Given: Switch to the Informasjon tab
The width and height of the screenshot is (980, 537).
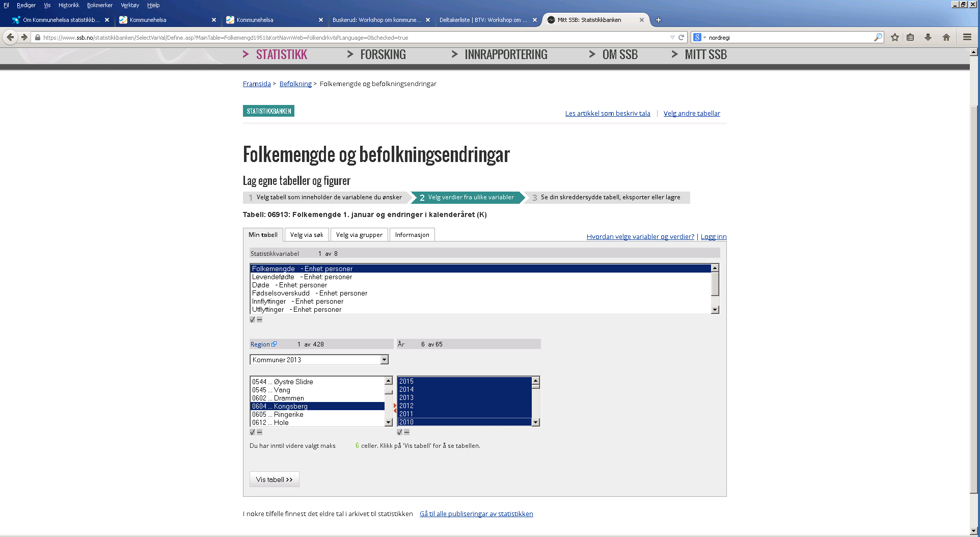Looking at the screenshot, I should coord(412,235).
